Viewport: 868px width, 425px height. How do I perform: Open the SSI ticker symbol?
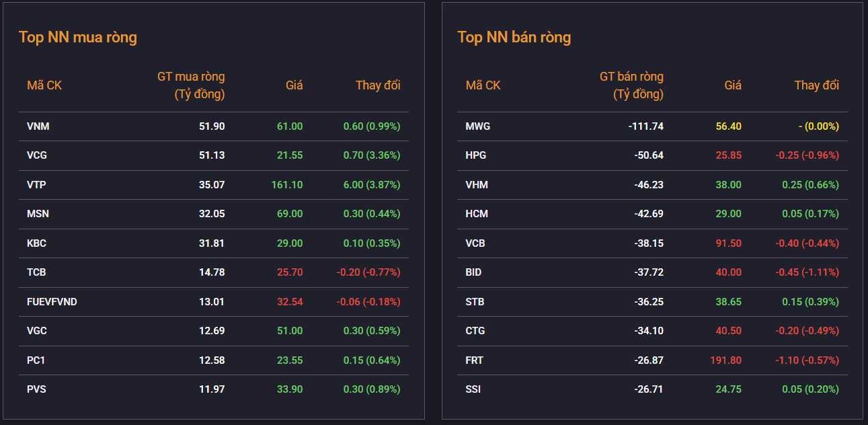(473, 389)
